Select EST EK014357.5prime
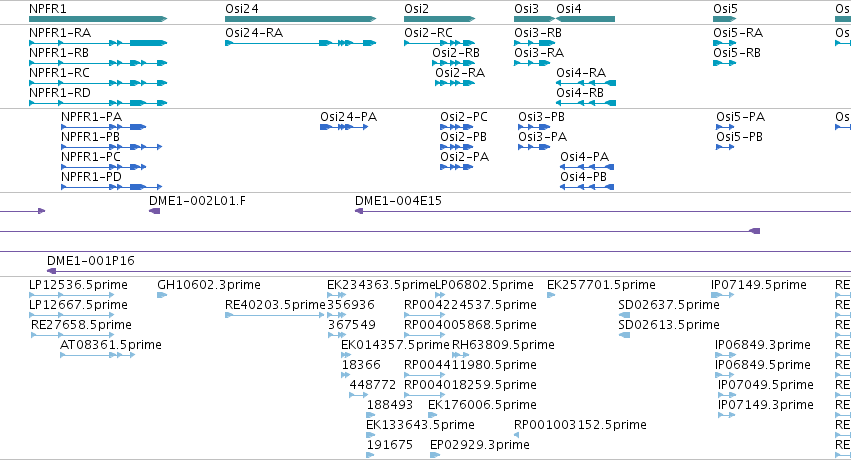 click(x=395, y=346)
